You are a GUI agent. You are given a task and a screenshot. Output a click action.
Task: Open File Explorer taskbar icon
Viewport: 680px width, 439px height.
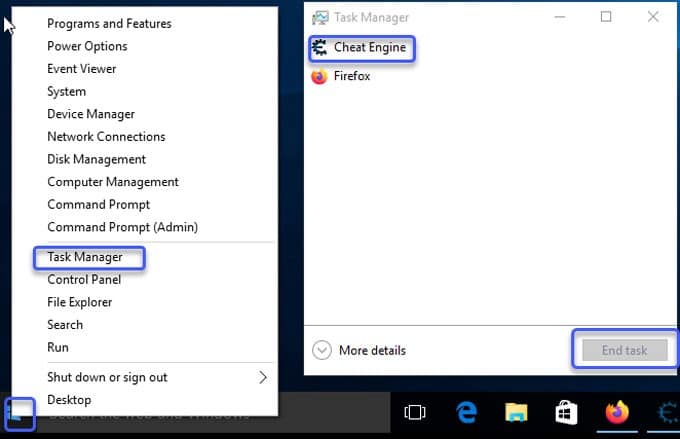click(516, 412)
